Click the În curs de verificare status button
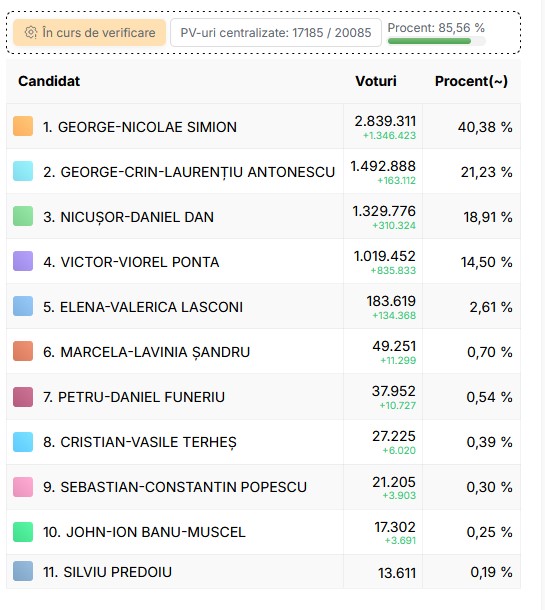This screenshot has width=545, height=610. [x=89, y=33]
